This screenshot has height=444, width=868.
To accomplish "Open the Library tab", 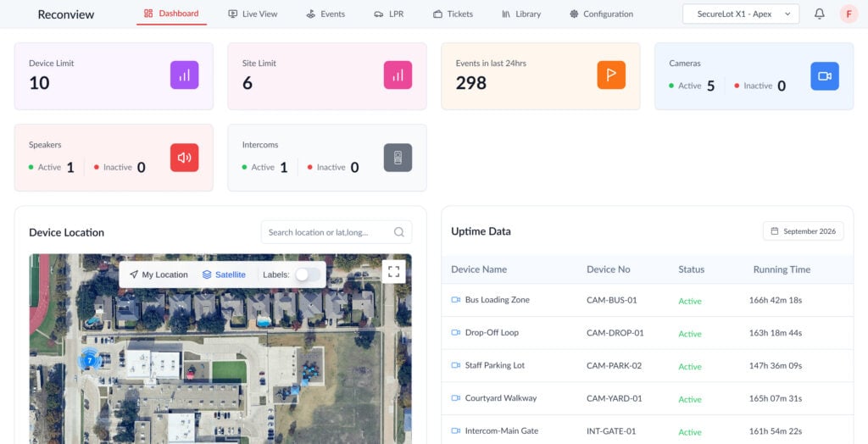I will (x=521, y=14).
